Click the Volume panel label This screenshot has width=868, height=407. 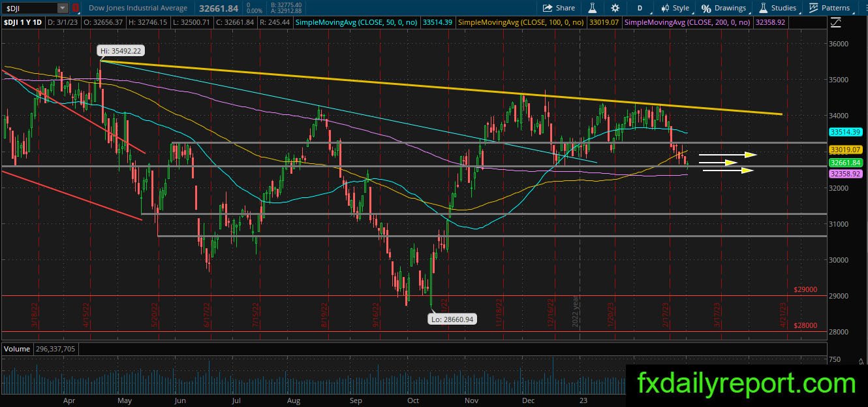pos(17,349)
